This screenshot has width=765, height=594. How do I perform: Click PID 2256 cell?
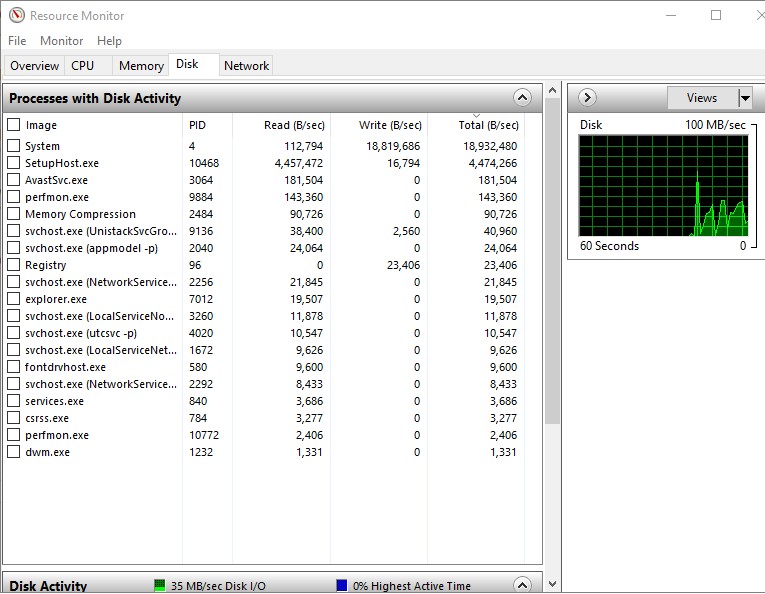point(201,282)
